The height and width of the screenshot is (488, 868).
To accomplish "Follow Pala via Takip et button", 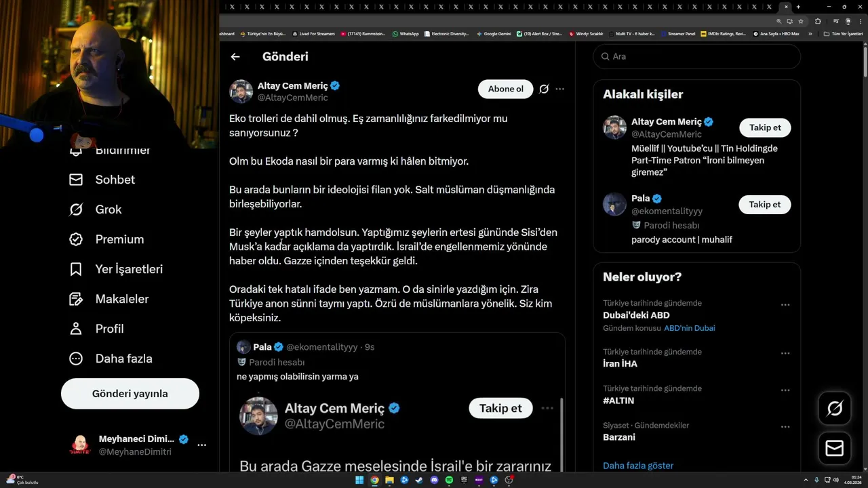I will (765, 204).
